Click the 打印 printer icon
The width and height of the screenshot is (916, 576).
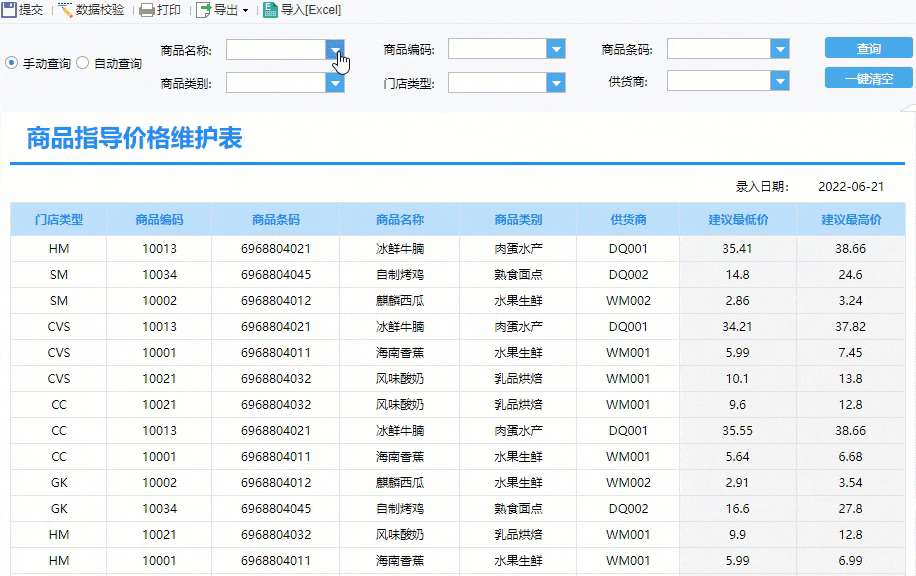(x=147, y=10)
